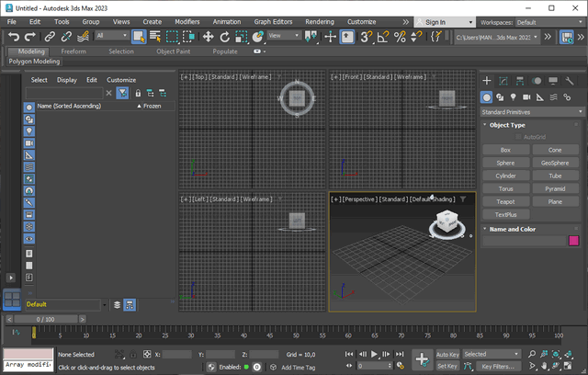Click the Teapot primitive button
This screenshot has width=588, height=375.
pos(505,201)
